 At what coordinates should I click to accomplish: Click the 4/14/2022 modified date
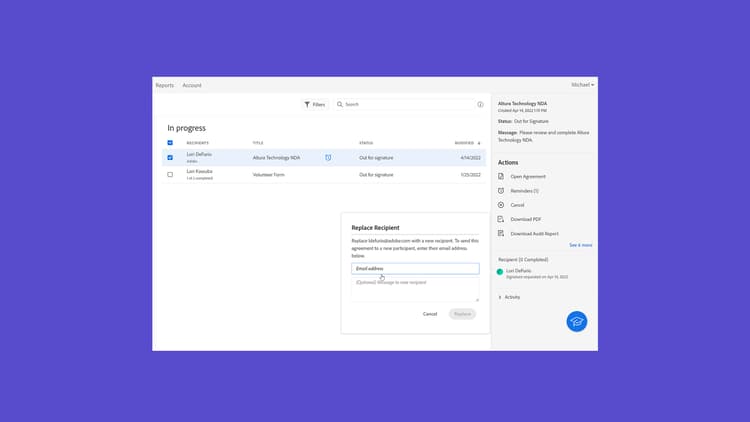coord(471,158)
